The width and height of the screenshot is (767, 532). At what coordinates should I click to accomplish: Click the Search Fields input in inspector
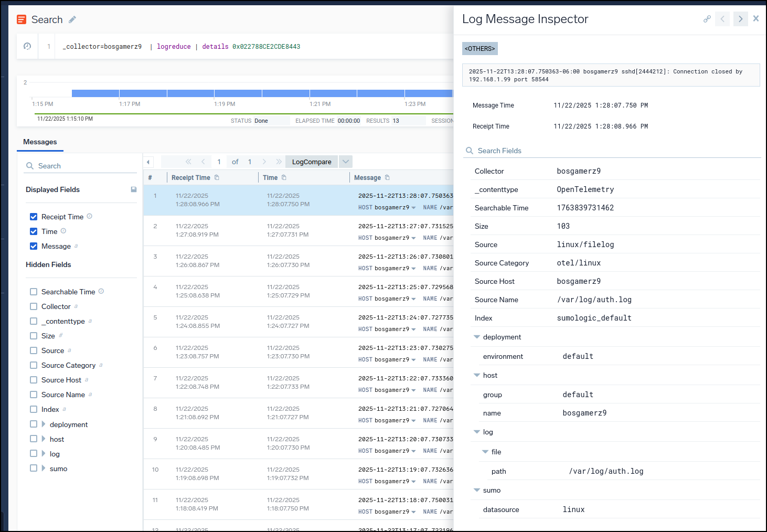pos(614,151)
